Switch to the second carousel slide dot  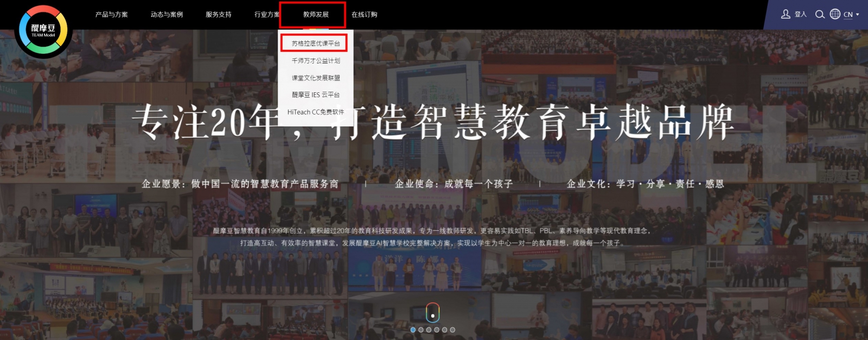pyautogui.click(x=421, y=330)
